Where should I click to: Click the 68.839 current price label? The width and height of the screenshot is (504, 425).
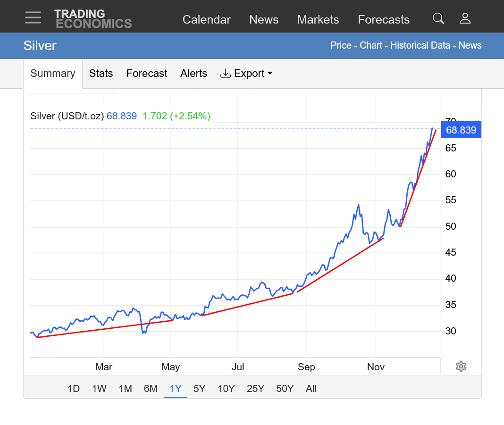[x=461, y=130]
